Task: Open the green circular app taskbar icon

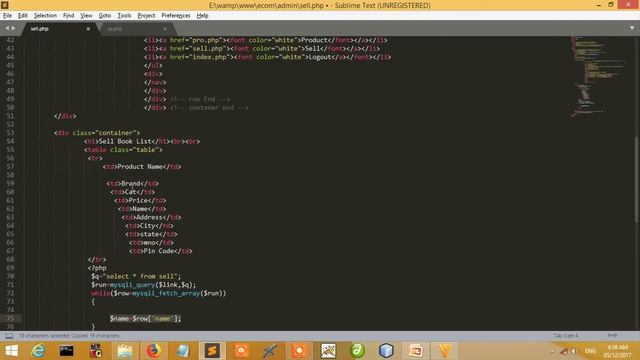Action: click(357, 351)
